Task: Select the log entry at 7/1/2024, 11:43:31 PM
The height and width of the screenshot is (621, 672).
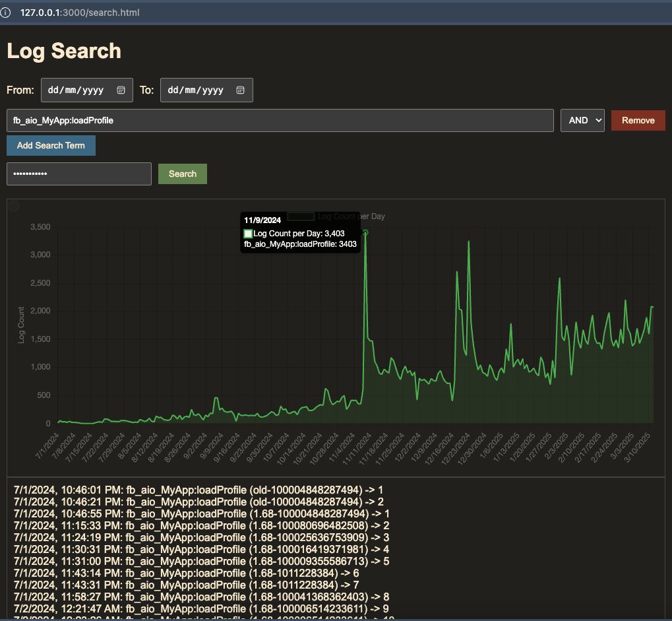Action: 187,585
